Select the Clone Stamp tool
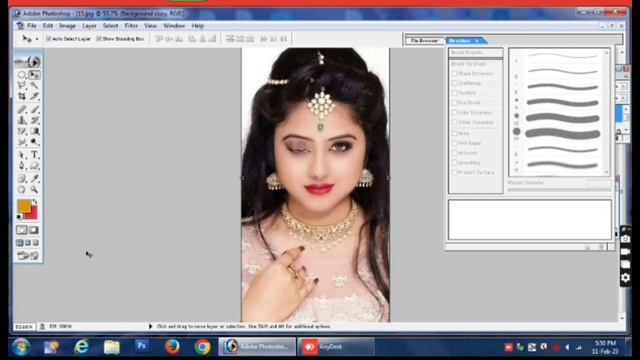Viewport: 640px width, 360px height. click(x=22, y=120)
